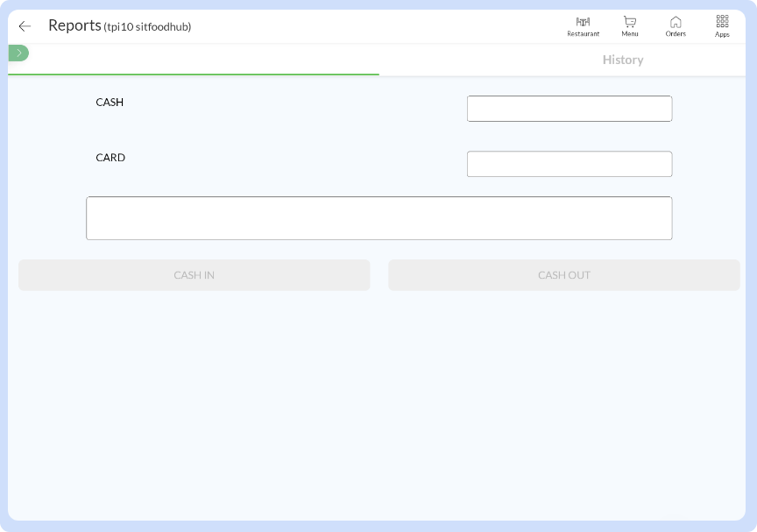The height and width of the screenshot is (532, 757).
Task: Open the Apps grid icon
Action: (x=722, y=21)
